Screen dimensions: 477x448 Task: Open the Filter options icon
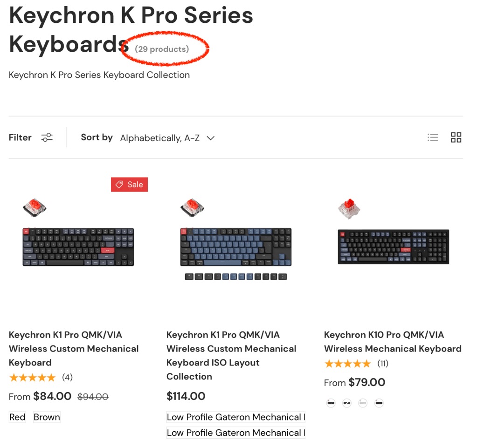[x=47, y=138]
